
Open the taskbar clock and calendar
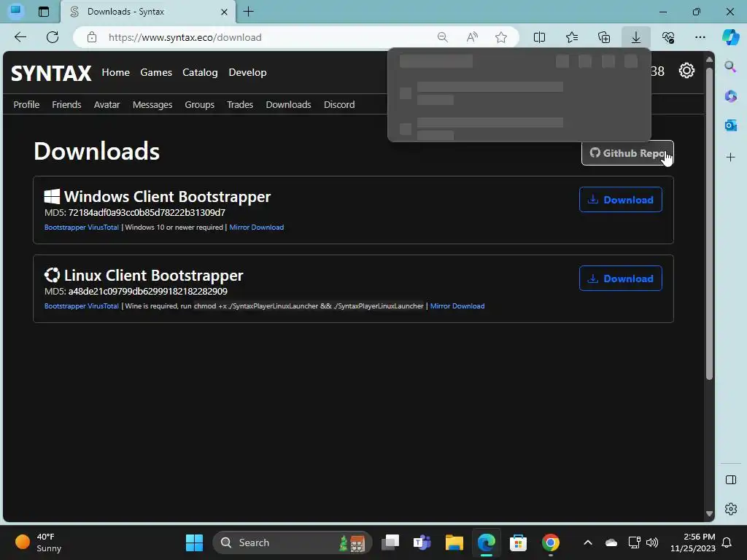coord(693,542)
